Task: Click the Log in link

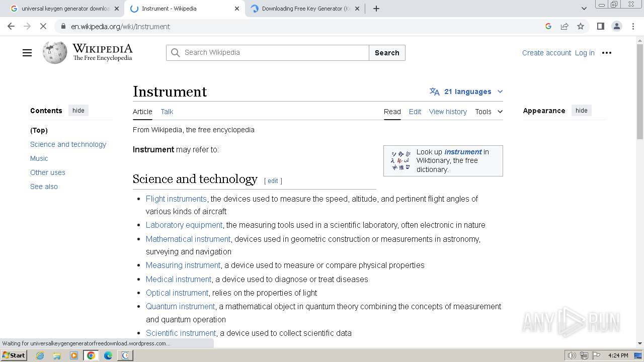Action: pyautogui.click(x=585, y=53)
